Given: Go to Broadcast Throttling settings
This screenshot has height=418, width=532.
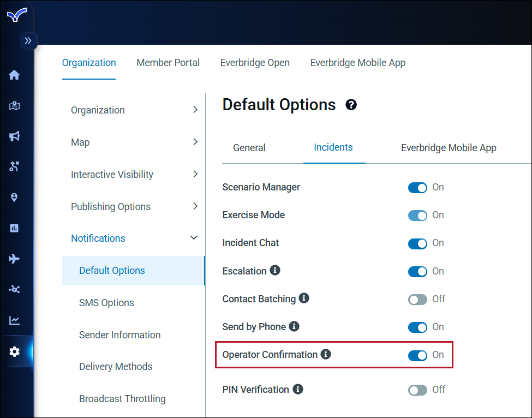Looking at the screenshot, I should pos(122,399).
